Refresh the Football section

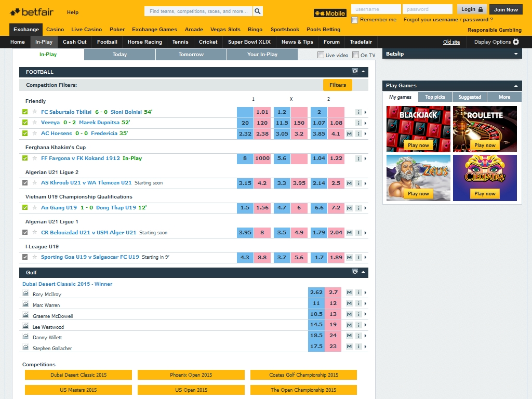pyautogui.click(x=355, y=72)
